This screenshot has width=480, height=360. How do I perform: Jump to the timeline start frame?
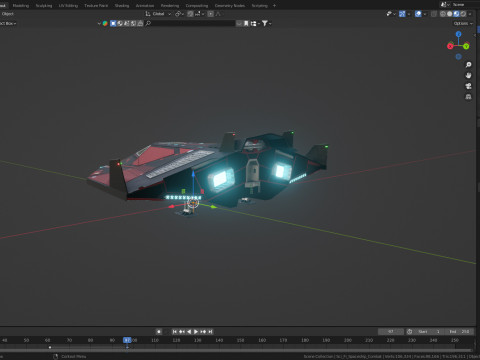174,332
